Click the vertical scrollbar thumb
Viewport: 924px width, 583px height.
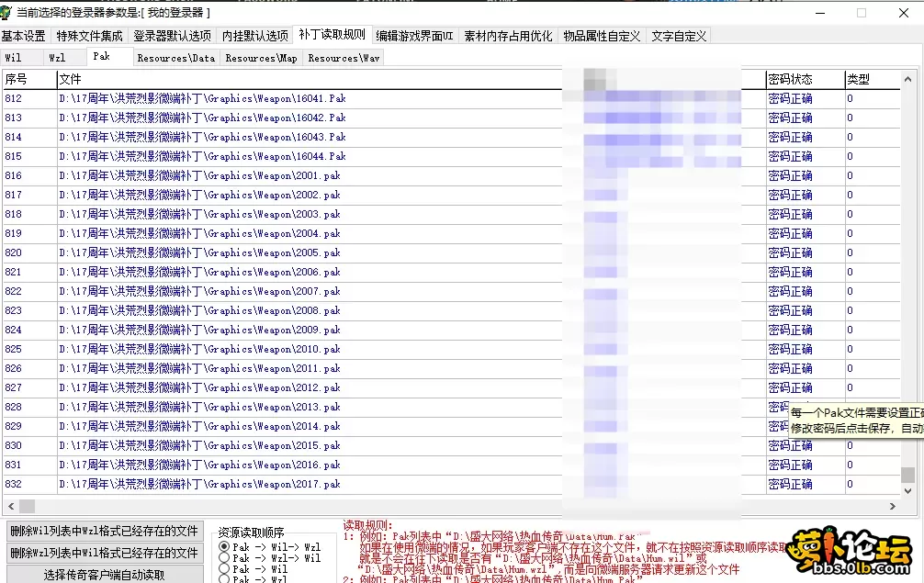[907, 475]
